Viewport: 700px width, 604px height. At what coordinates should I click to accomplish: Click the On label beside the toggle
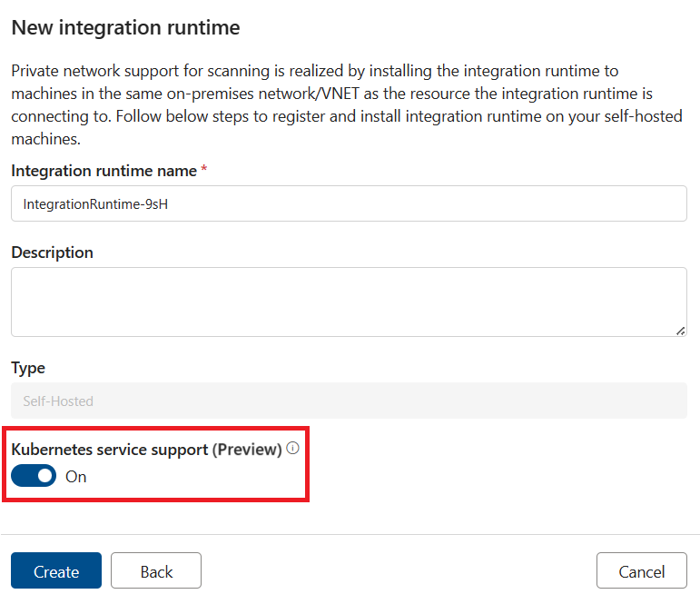[x=76, y=477]
